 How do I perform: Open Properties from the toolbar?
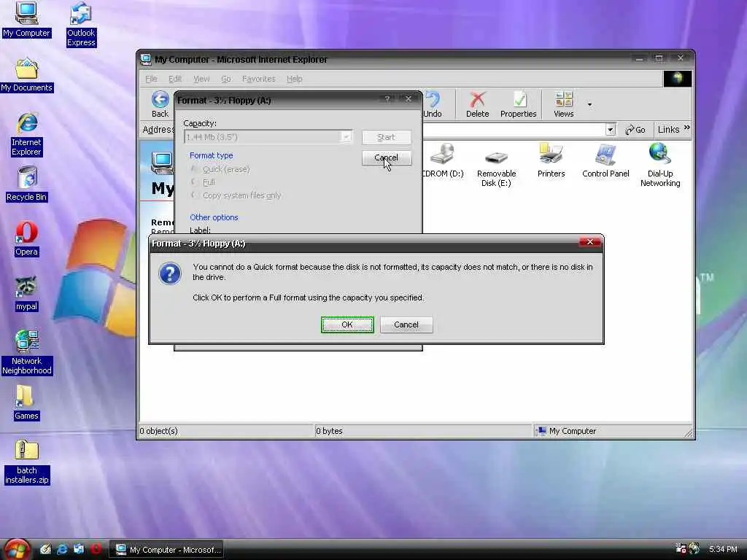coord(519,104)
